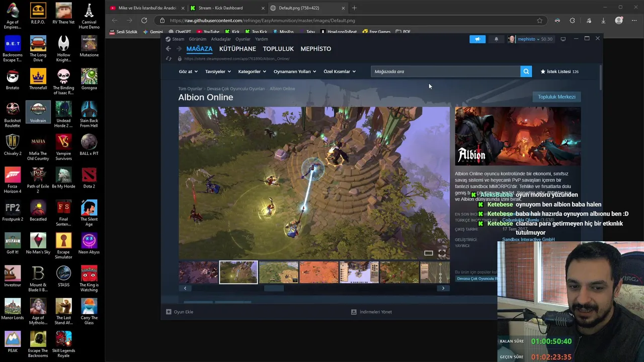Open the MEPHİSTO profile tab

click(x=315, y=49)
